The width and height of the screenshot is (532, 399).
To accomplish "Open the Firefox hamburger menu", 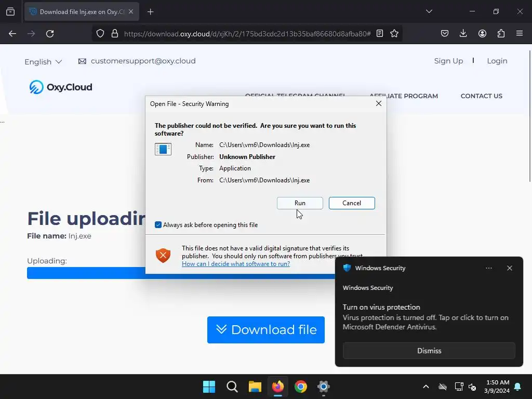I will tap(520, 34).
